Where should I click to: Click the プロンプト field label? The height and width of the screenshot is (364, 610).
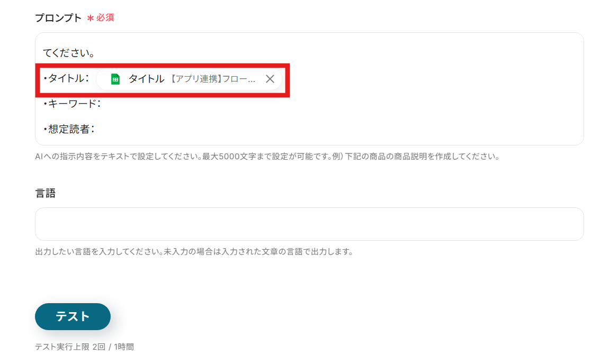coord(58,18)
